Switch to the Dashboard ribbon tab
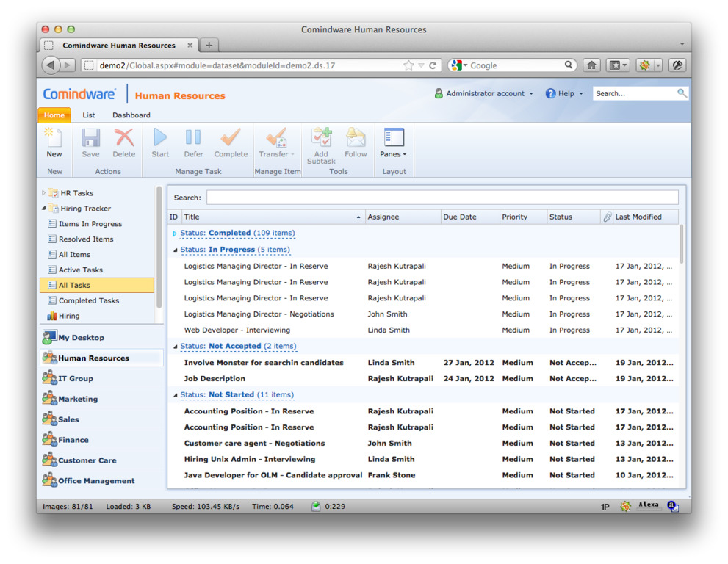This screenshot has height=564, width=728. pyautogui.click(x=131, y=115)
